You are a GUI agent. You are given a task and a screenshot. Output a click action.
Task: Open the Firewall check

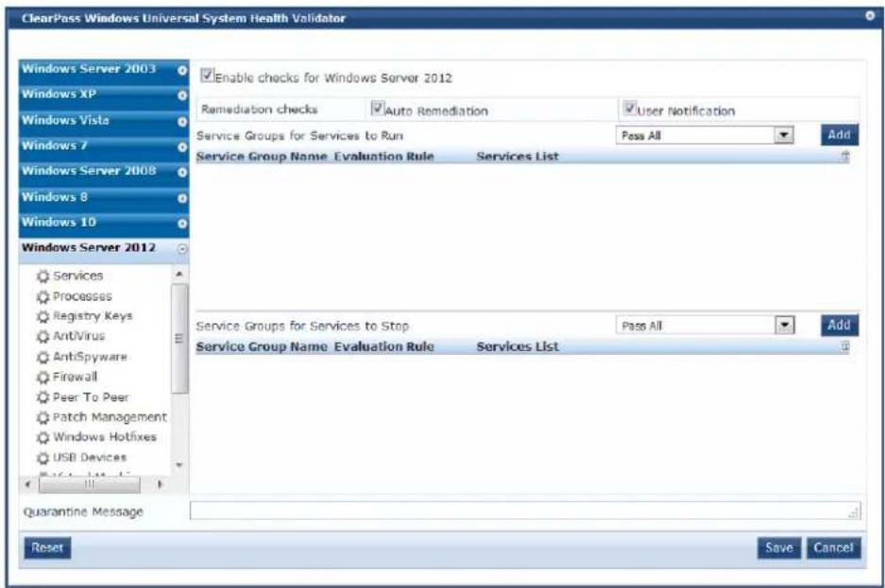coord(75,377)
